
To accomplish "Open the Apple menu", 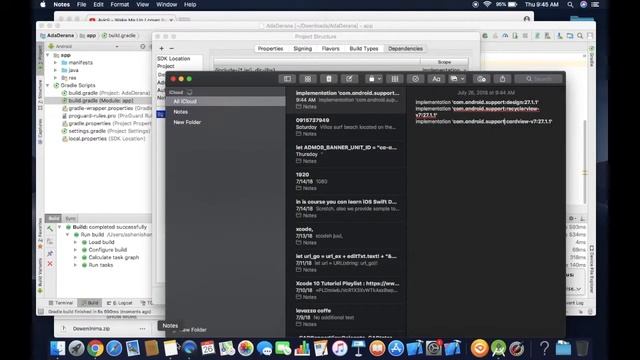I will pos(43,4).
